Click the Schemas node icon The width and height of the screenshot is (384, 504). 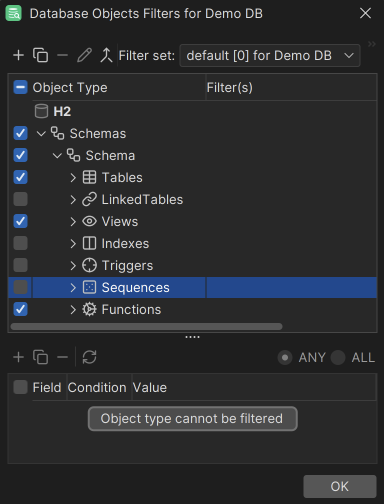tap(57, 133)
